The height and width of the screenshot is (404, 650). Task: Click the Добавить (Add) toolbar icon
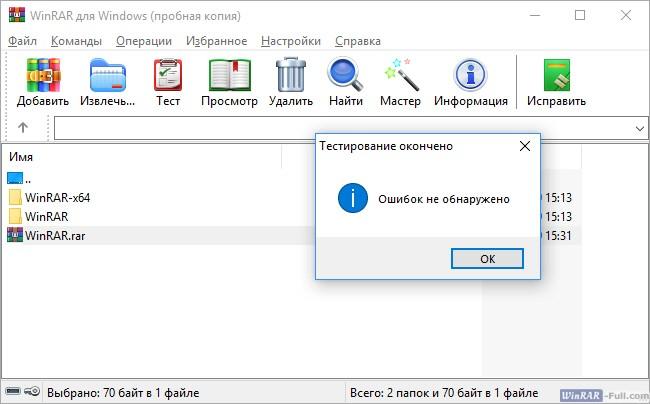(43, 75)
